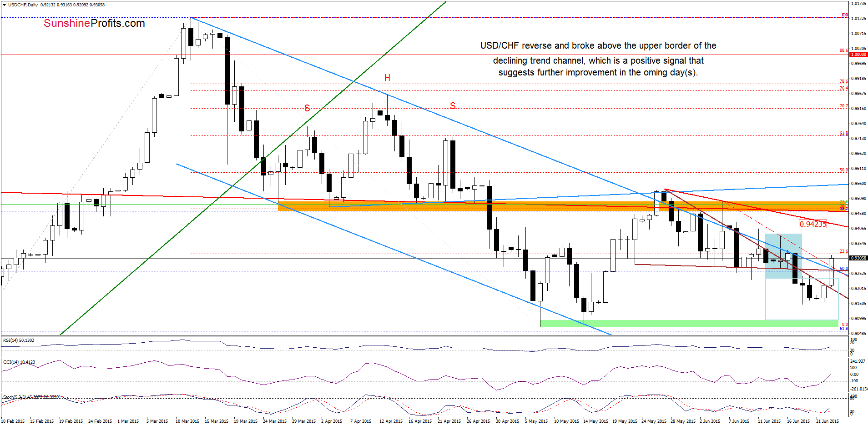Click the 21 Apr 2015 date label
The height and width of the screenshot is (425, 868).
(449, 421)
